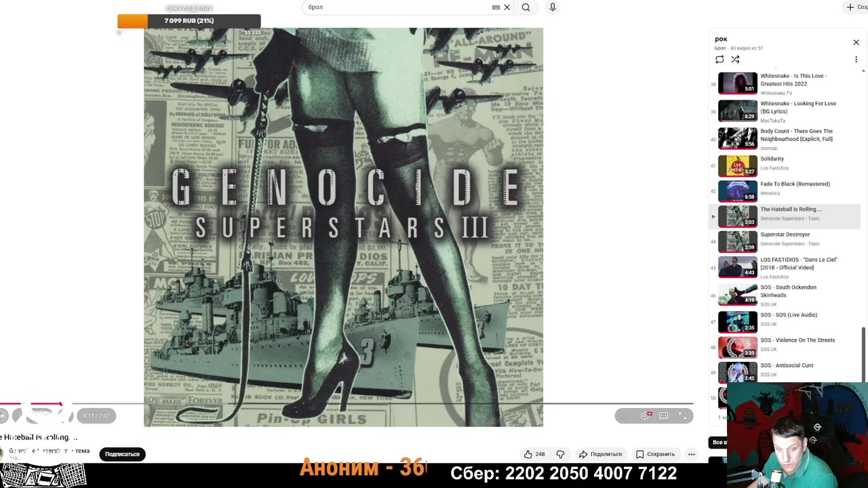Subscribe via the Подписаться button
Screen dimensions: 868x488
[x=122, y=454]
